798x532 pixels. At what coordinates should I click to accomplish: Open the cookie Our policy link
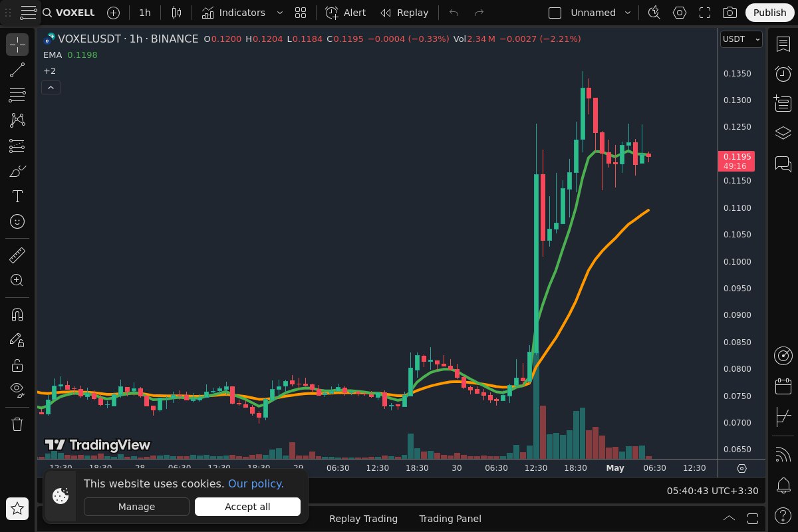click(x=256, y=484)
